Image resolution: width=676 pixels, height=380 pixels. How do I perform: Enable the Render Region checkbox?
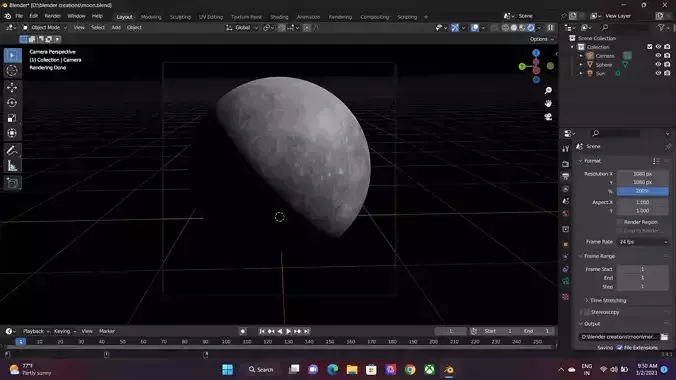[x=620, y=222]
